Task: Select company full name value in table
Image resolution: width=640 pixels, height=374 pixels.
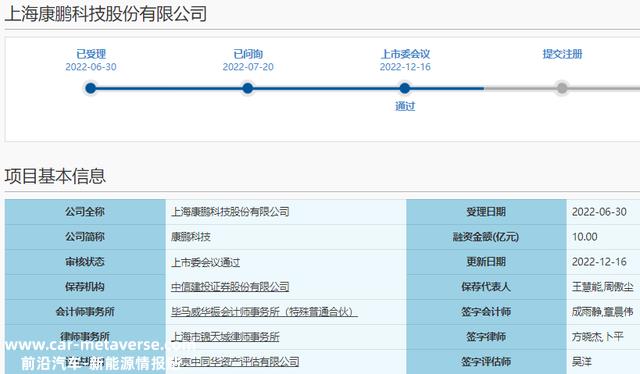Action: point(230,212)
